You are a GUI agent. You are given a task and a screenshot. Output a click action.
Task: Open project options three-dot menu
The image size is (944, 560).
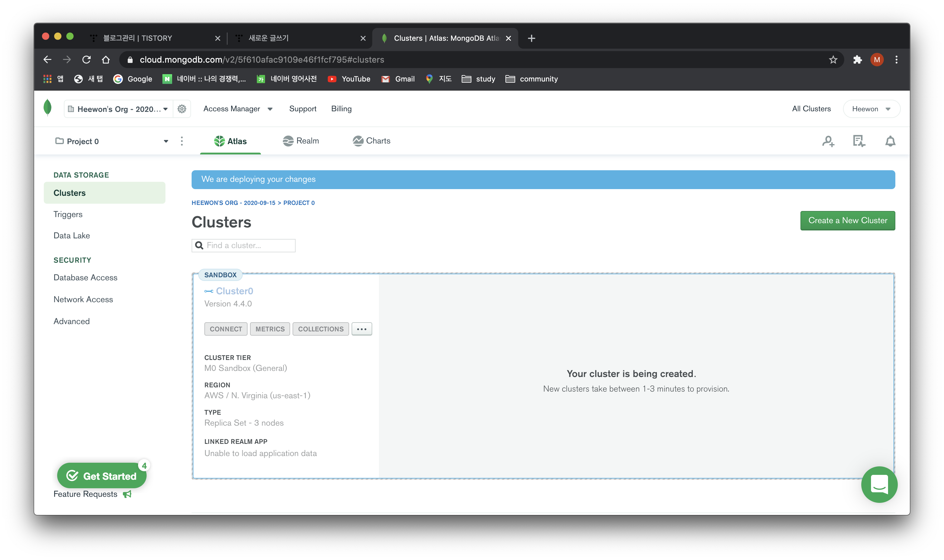click(182, 141)
